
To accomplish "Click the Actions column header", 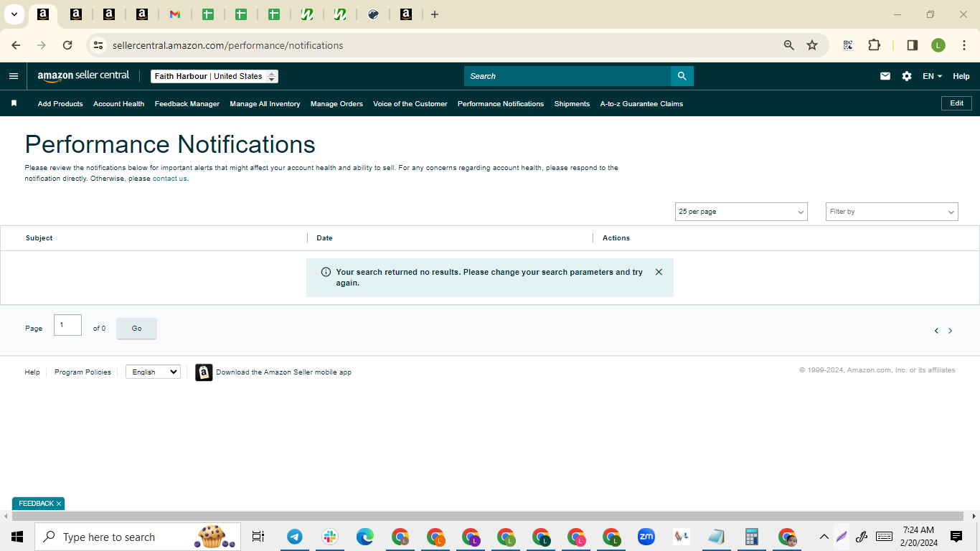I will click(616, 238).
